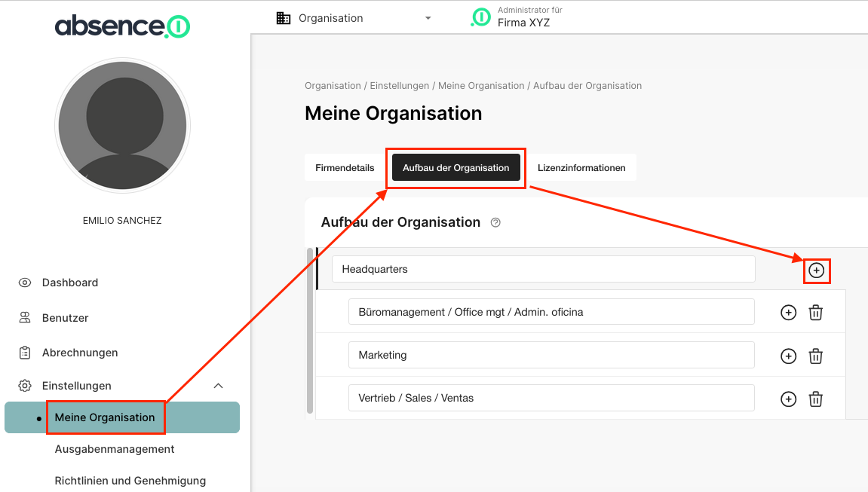Add sub-unit under Büromanagement row
Viewport: 868px width, 492px height.
pyautogui.click(x=788, y=313)
